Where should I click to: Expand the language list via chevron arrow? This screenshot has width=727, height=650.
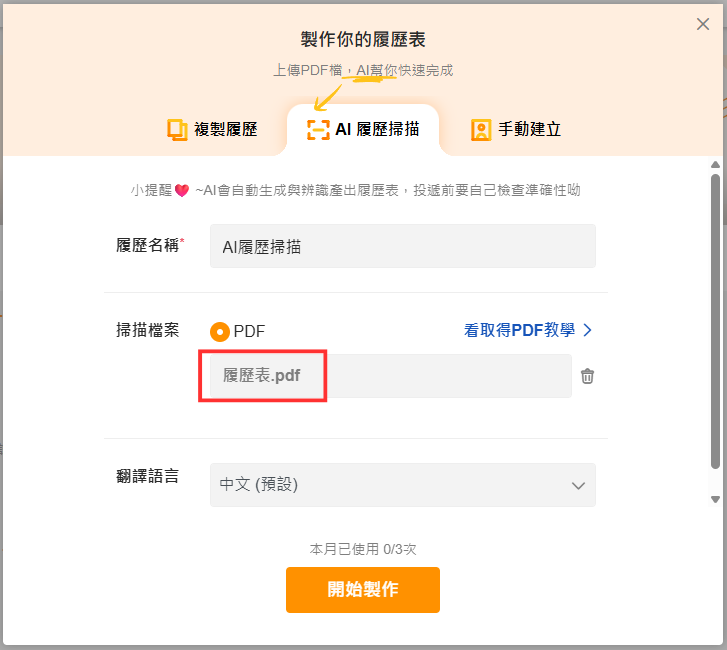pyautogui.click(x=578, y=485)
